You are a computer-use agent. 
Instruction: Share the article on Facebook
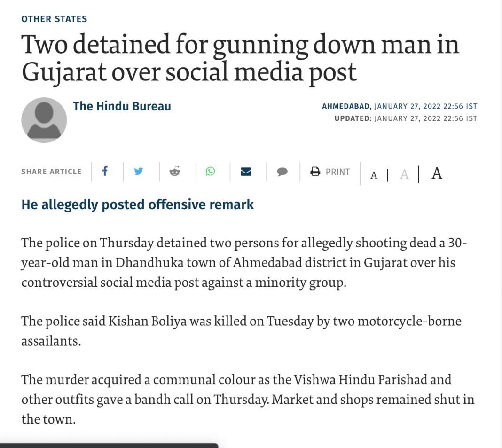pyautogui.click(x=105, y=172)
